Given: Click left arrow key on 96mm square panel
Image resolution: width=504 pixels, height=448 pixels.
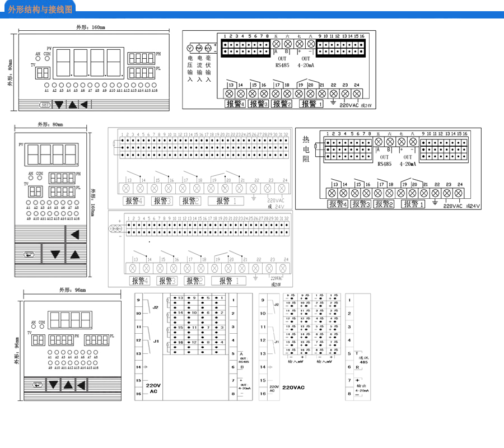Looking at the screenshot, I should [82, 385].
